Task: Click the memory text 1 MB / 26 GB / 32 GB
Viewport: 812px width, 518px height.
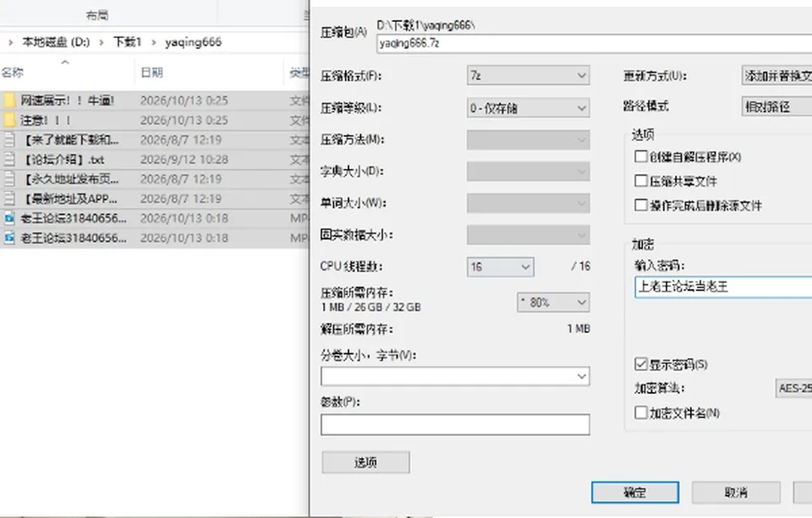Action: (x=370, y=307)
